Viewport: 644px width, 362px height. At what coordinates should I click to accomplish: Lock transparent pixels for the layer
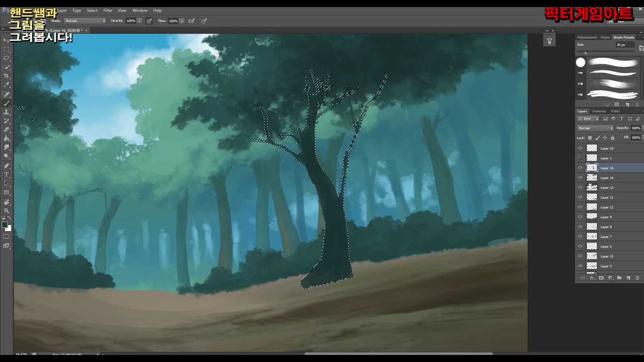tap(590, 138)
